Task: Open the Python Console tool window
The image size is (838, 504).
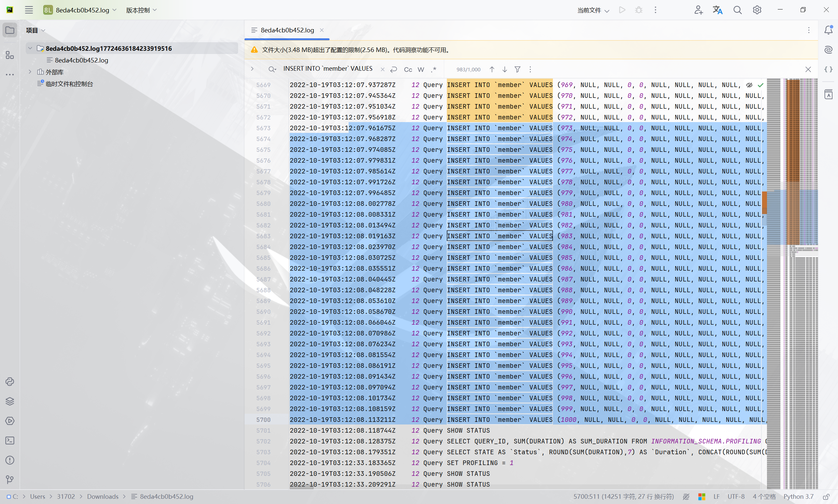Action: (x=10, y=381)
